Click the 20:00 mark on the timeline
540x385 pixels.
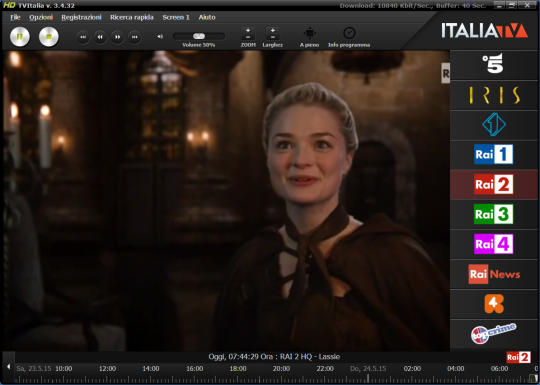[x=281, y=368]
